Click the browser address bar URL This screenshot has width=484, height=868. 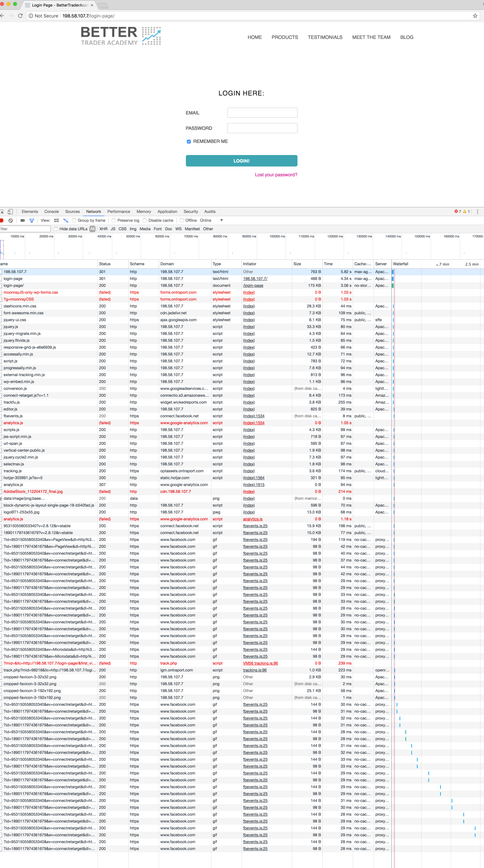tap(88, 16)
